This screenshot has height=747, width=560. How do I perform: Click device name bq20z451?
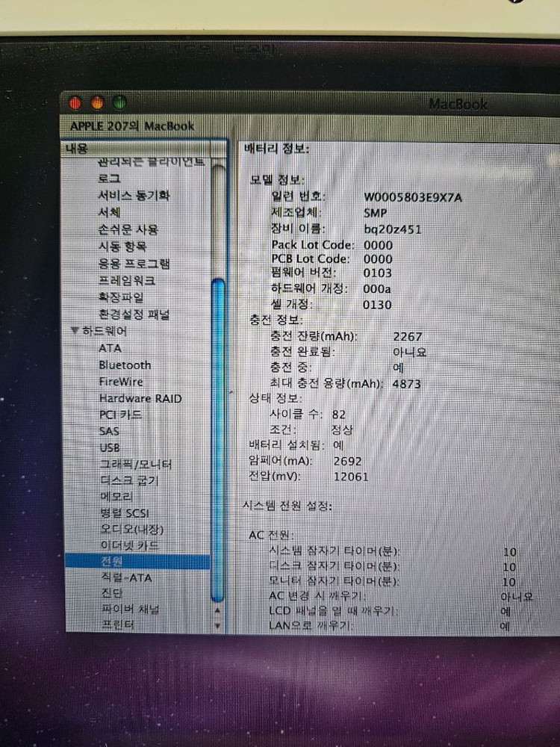tap(393, 229)
